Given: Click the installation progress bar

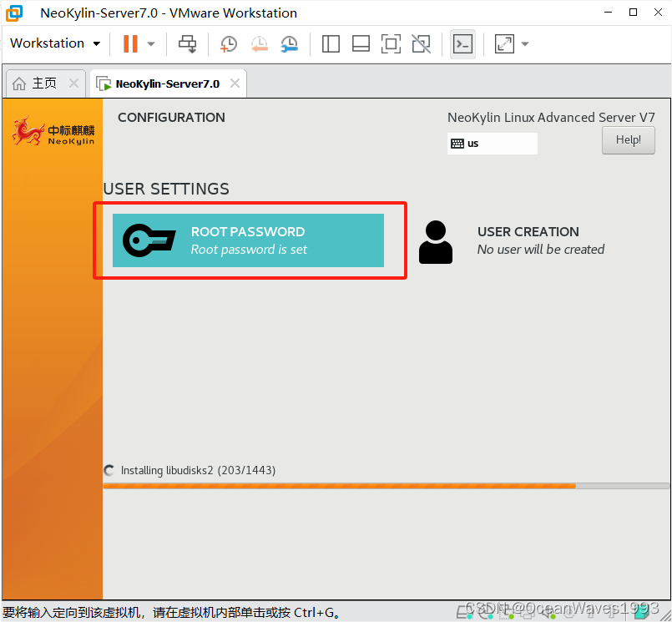Looking at the screenshot, I should click(x=386, y=486).
